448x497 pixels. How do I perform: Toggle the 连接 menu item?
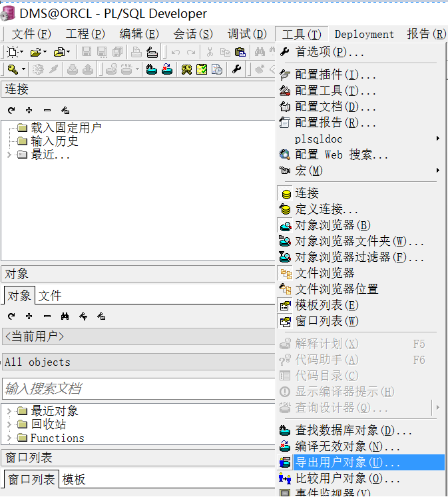tap(360, 193)
